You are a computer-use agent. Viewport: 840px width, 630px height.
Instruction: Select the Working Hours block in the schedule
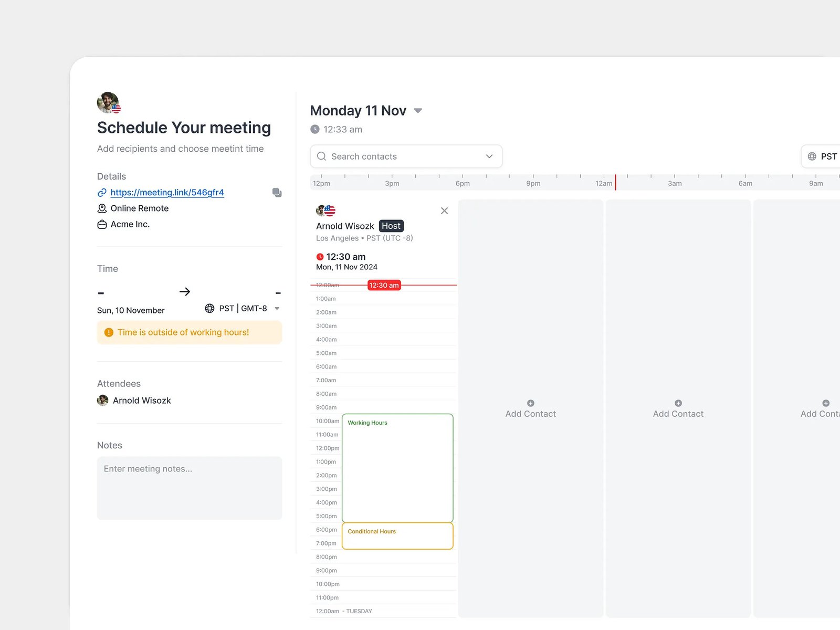click(x=397, y=467)
